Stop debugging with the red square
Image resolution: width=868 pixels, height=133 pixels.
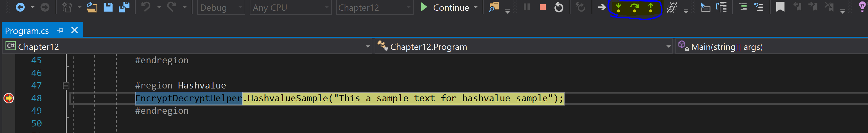(x=543, y=7)
